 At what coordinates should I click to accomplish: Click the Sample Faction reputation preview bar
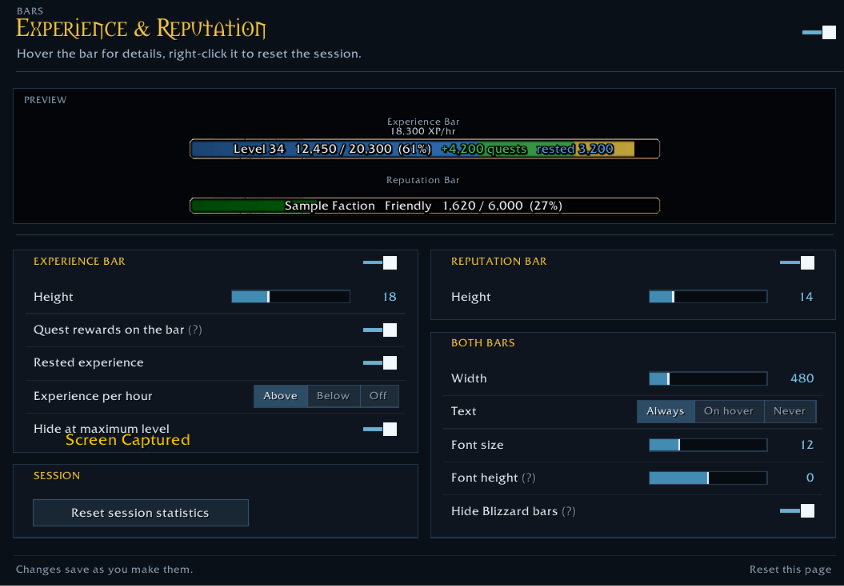click(x=425, y=206)
